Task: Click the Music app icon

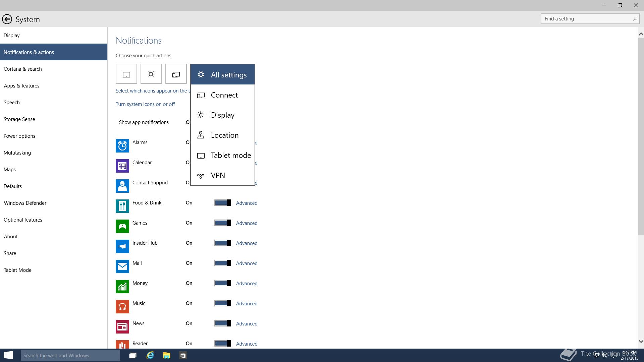Action: (122, 307)
